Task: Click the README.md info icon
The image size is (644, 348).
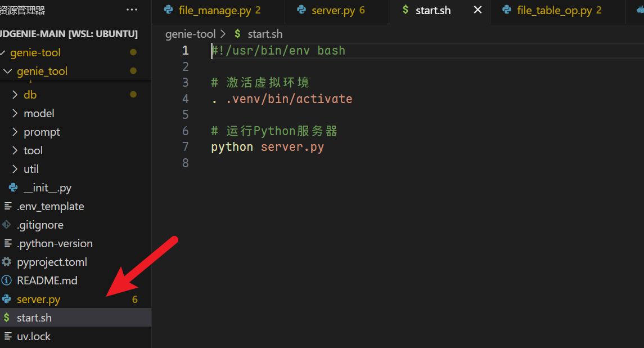Action: (7, 280)
